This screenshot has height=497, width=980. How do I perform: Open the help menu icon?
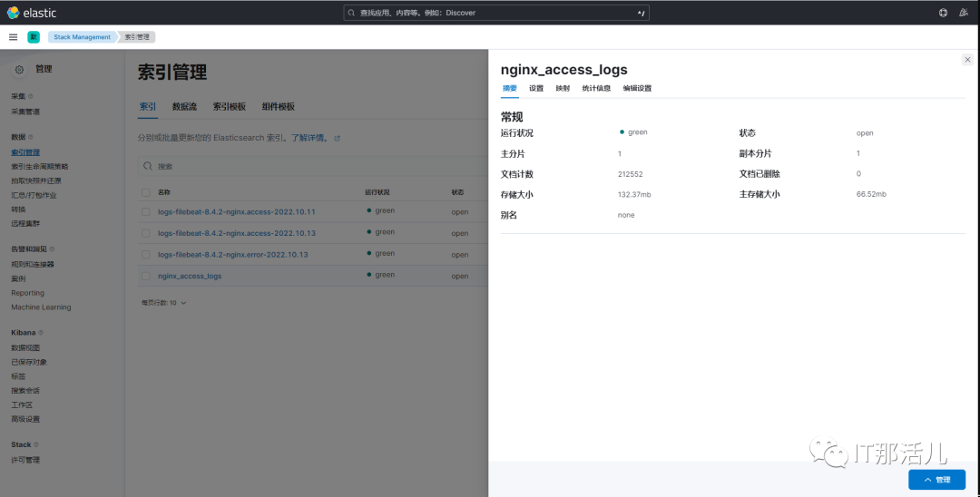tap(943, 13)
